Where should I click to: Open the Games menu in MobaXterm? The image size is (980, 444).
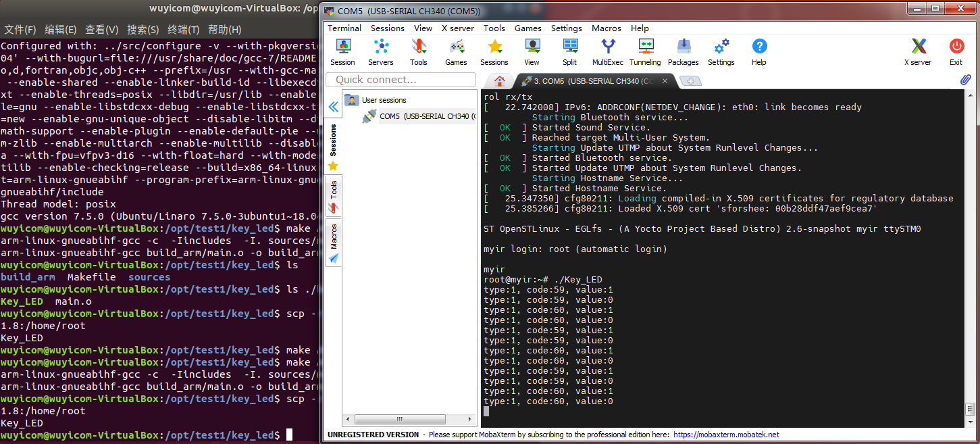528,28
